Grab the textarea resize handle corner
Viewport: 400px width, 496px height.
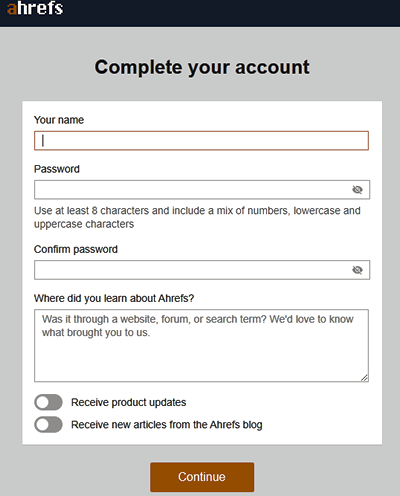(x=364, y=378)
